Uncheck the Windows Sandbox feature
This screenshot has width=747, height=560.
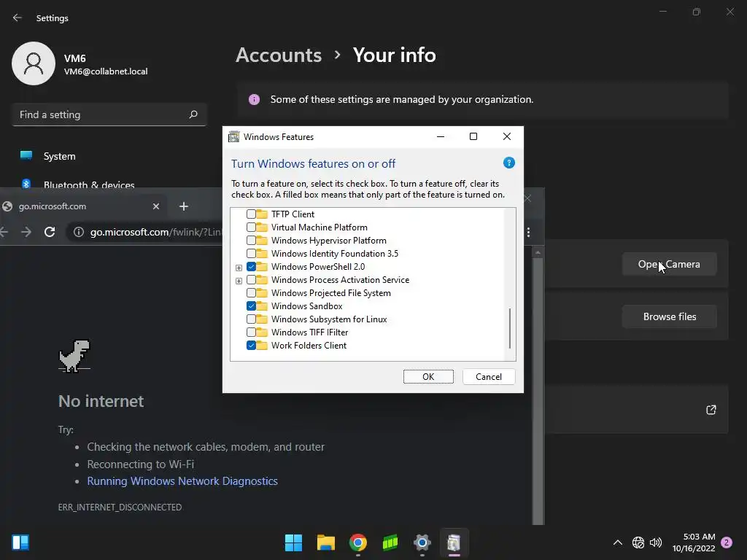click(251, 306)
